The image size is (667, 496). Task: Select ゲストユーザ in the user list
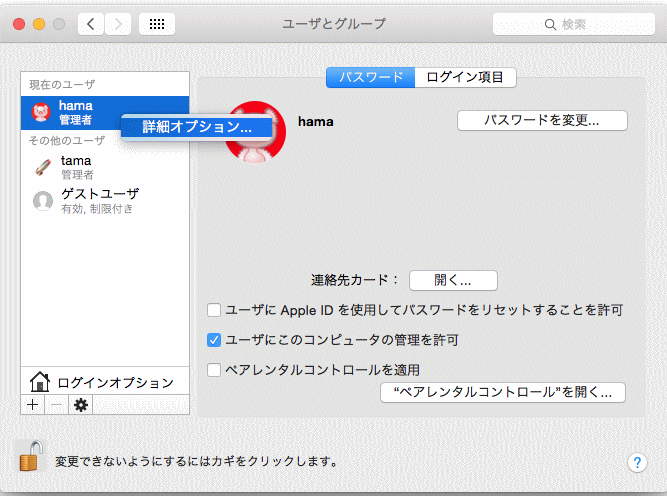[x=105, y=200]
